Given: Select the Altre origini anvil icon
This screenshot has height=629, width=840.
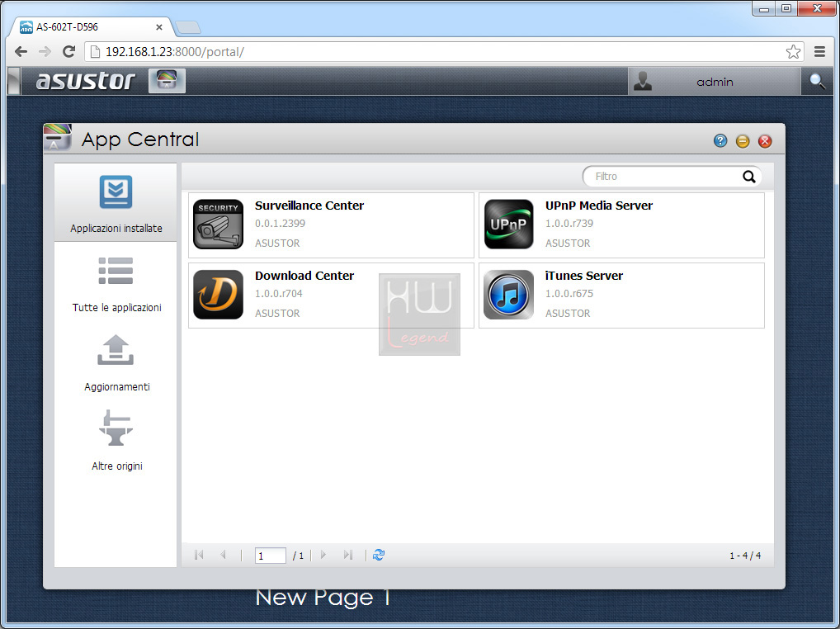Looking at the screenshot, I should (x=116, y=428).
